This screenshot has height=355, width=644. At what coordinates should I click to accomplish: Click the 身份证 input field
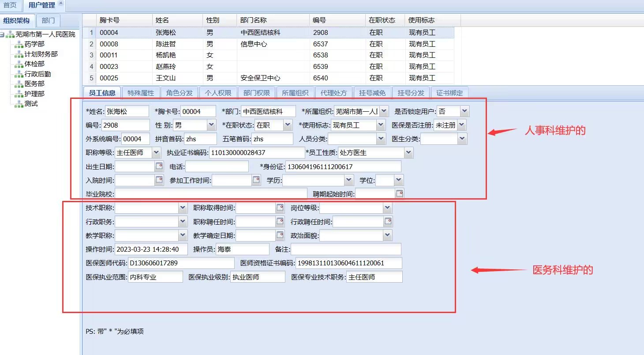pos(343,166)
